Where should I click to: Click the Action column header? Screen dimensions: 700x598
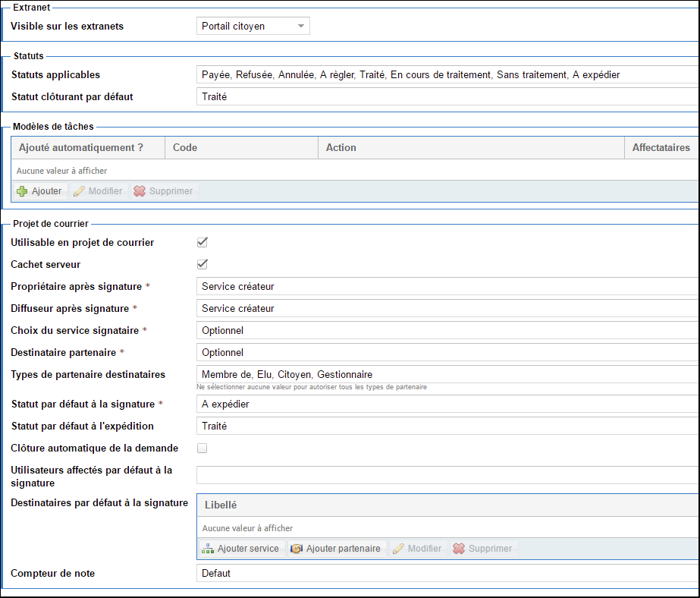(x=470, y=148)
